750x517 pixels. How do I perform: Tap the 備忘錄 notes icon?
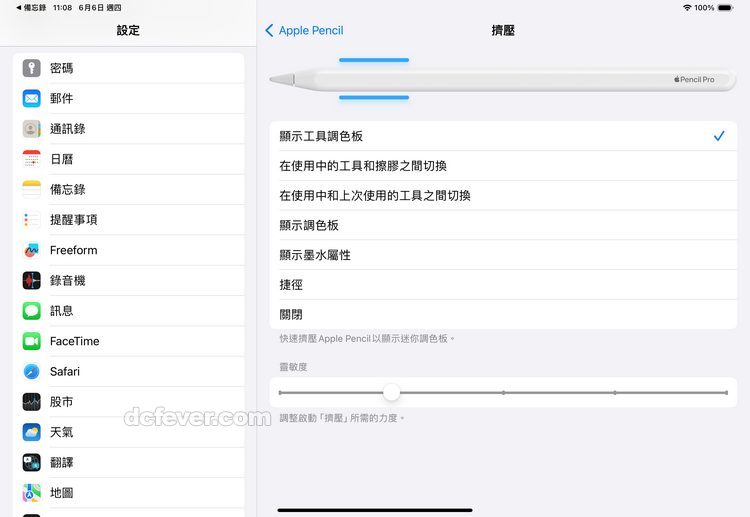coord(32,189)
